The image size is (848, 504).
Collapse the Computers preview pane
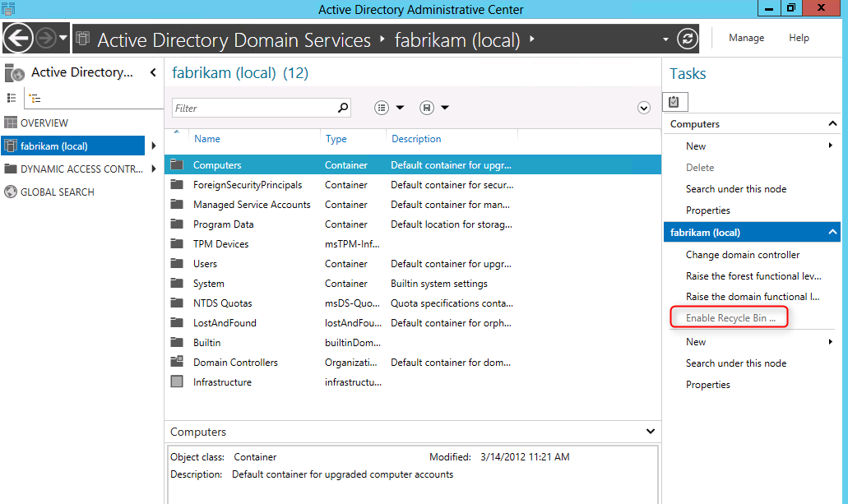point(651,431)
